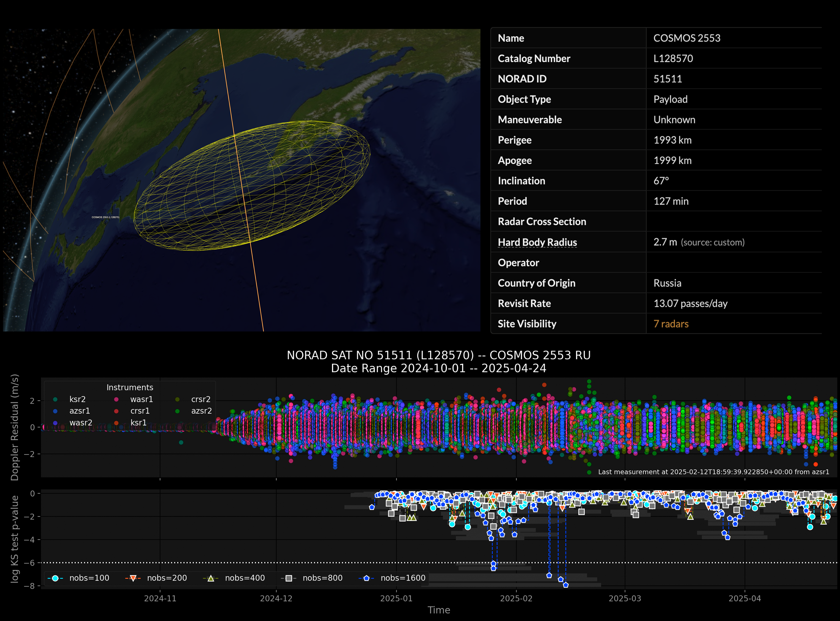Click the crsr2 olive legend swatch

[177, 399]
